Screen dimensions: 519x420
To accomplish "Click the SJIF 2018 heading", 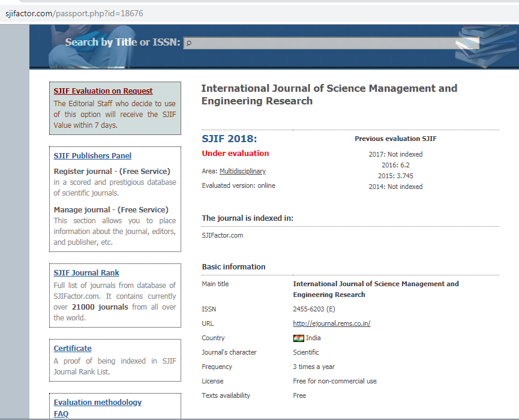I will tap(229, 139).
